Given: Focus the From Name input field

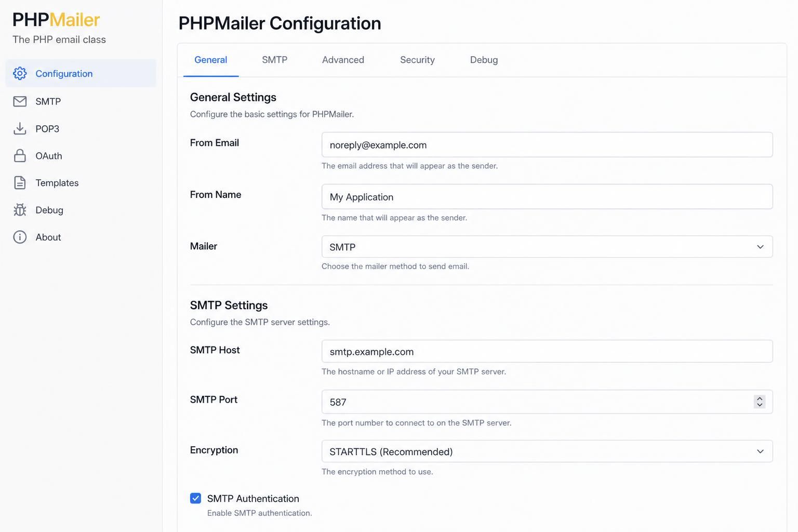Looking at the screenshot, I should click(x=547, y=196).
